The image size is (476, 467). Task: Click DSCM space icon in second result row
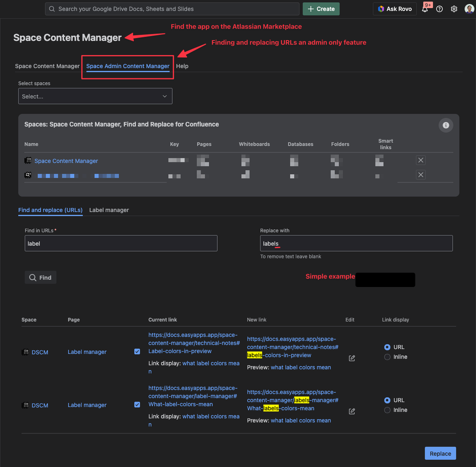(x=26, y=405)
